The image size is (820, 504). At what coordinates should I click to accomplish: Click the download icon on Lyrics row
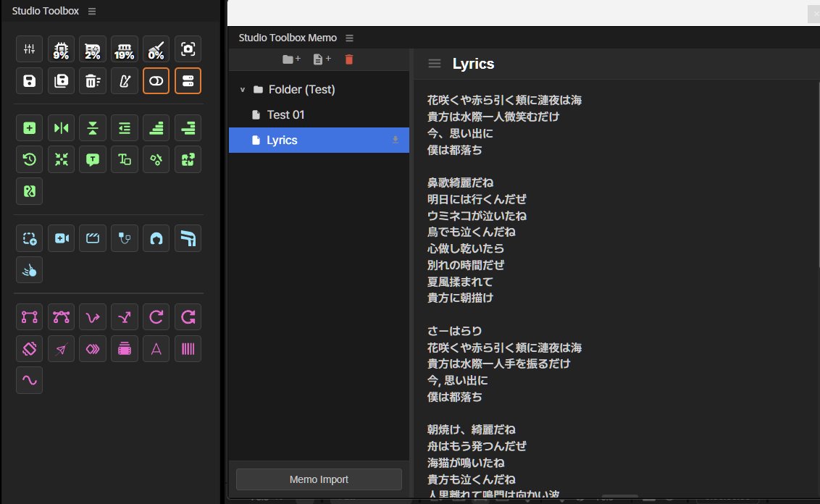pyautogui.click(x=396, y=140)
